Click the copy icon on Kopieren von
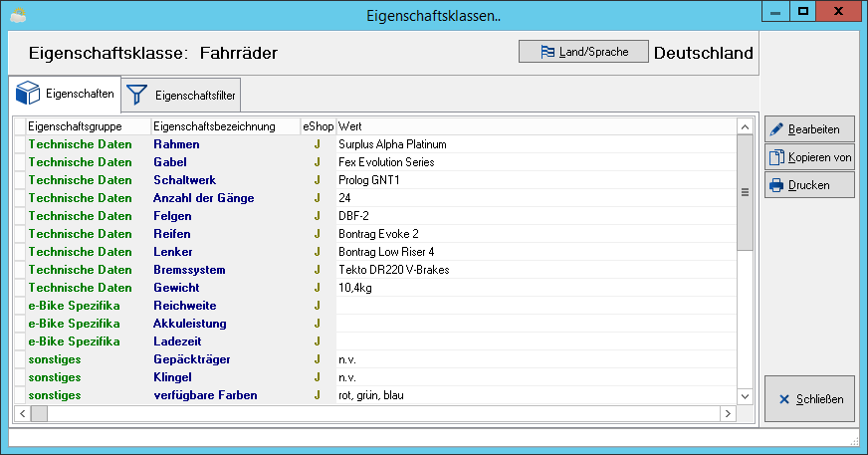The width and height of the screenshot is (868, 455). 776,157
